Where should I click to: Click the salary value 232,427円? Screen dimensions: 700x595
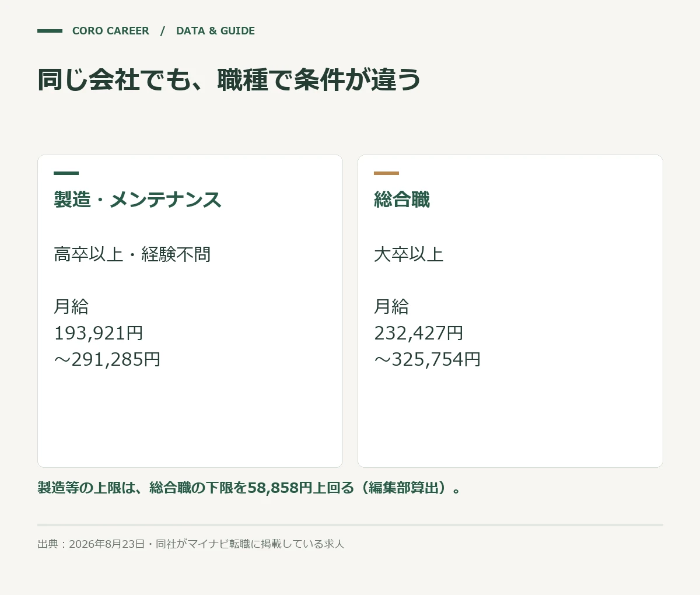point(419,333)
